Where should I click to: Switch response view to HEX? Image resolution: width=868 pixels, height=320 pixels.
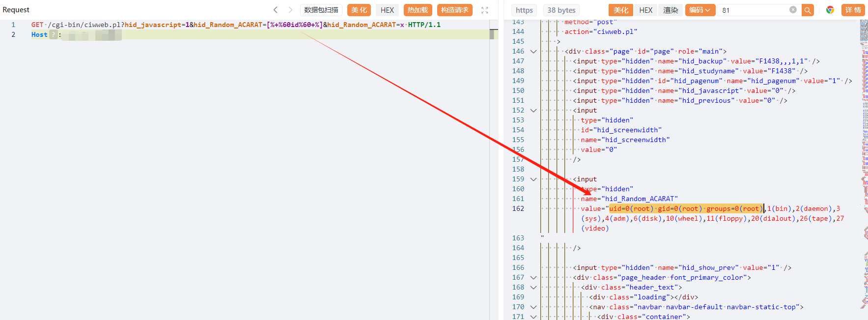(x=646, y=10)
